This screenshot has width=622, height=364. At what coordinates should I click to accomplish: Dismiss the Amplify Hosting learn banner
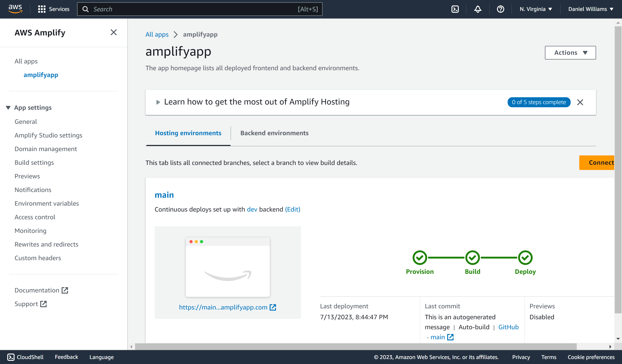pos(580,102)
